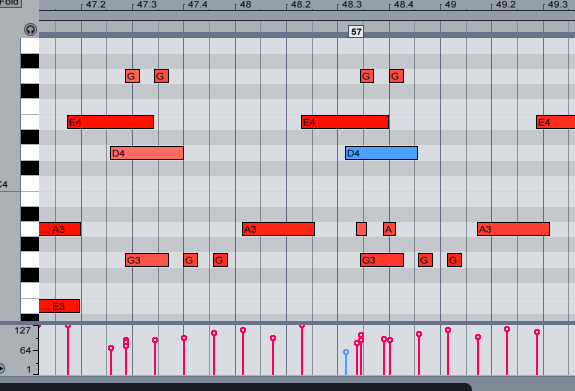Select the short low G note at 49
The image size is (575, 391).
point(454,260)
